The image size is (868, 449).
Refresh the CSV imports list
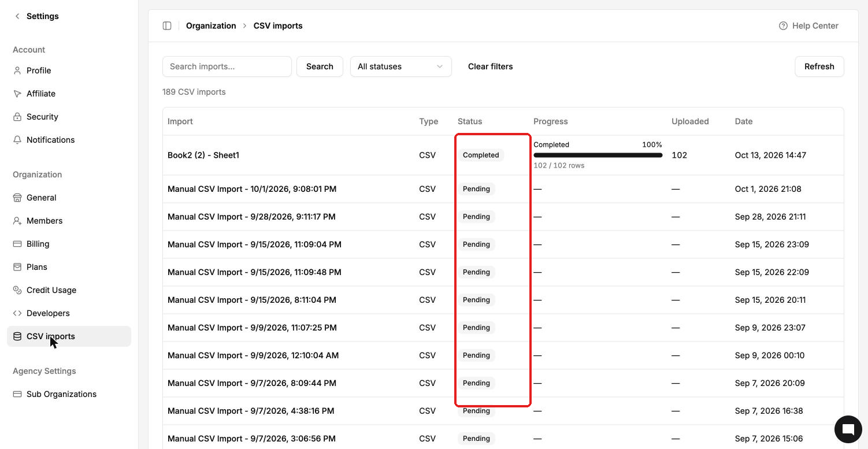click(x=819, y=66)
